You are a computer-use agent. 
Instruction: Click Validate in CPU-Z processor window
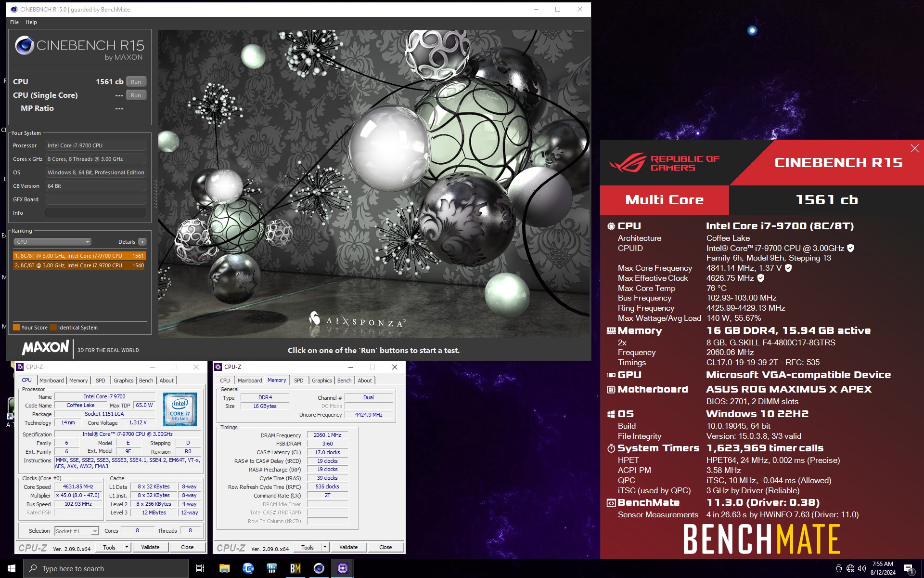150,547
